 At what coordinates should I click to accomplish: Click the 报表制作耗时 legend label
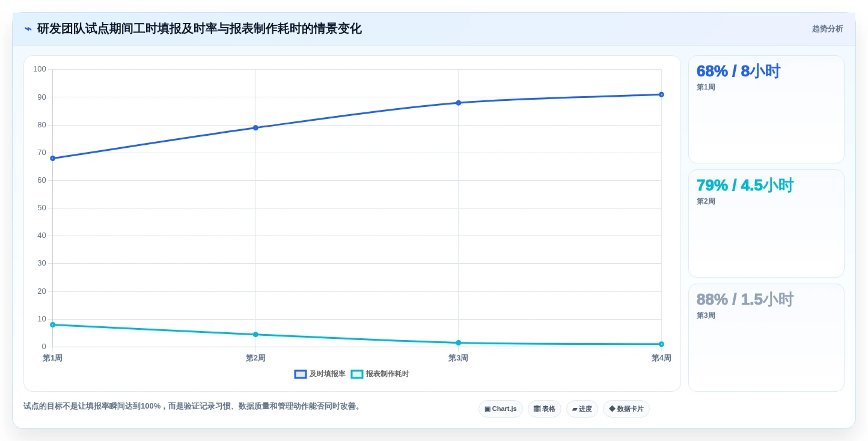point(388,374)
